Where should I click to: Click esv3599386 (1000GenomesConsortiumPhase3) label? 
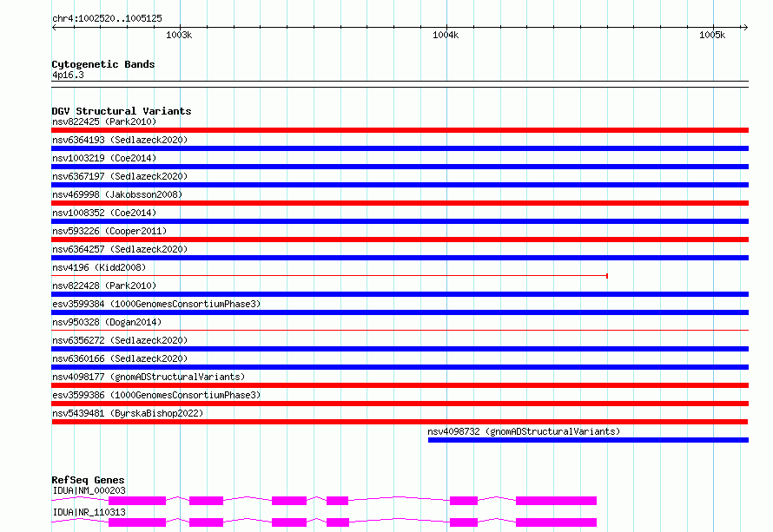(156, 395)
